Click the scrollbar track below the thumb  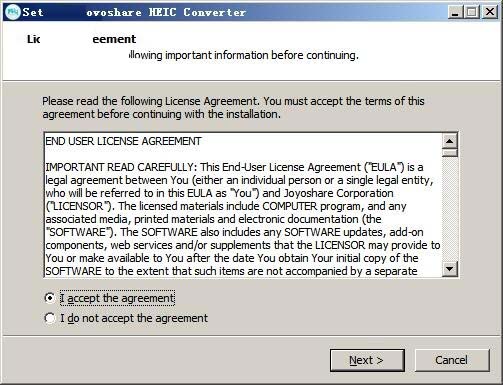450,209
